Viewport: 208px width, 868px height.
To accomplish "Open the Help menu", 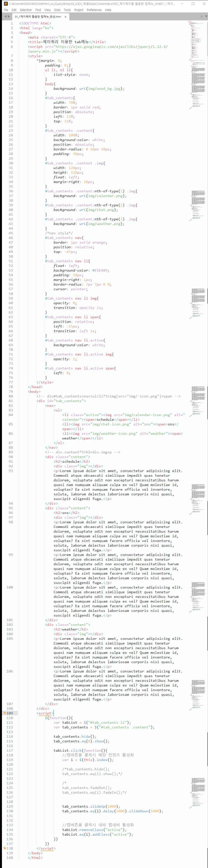I will click(108, 10).
